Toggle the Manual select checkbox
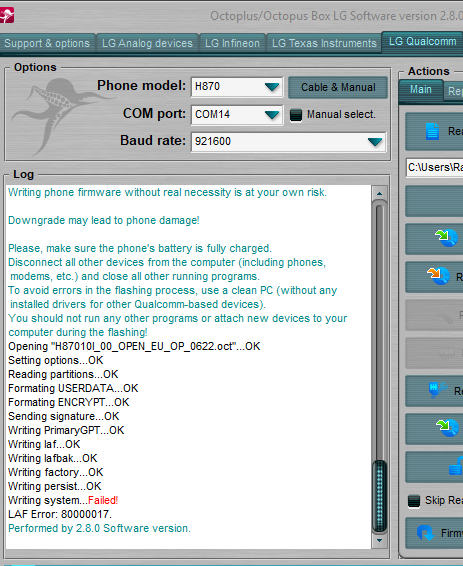 [x=296, y=115]
